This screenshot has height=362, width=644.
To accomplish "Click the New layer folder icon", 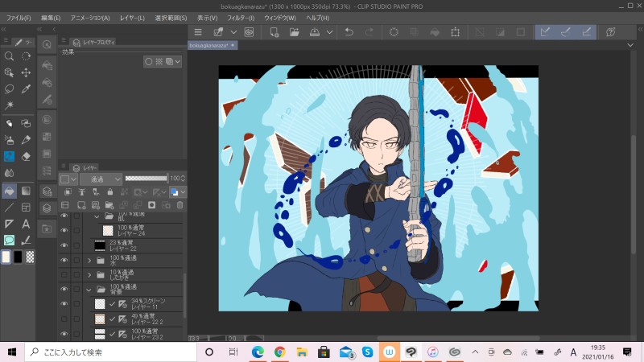I will click(x=109, y=205).
